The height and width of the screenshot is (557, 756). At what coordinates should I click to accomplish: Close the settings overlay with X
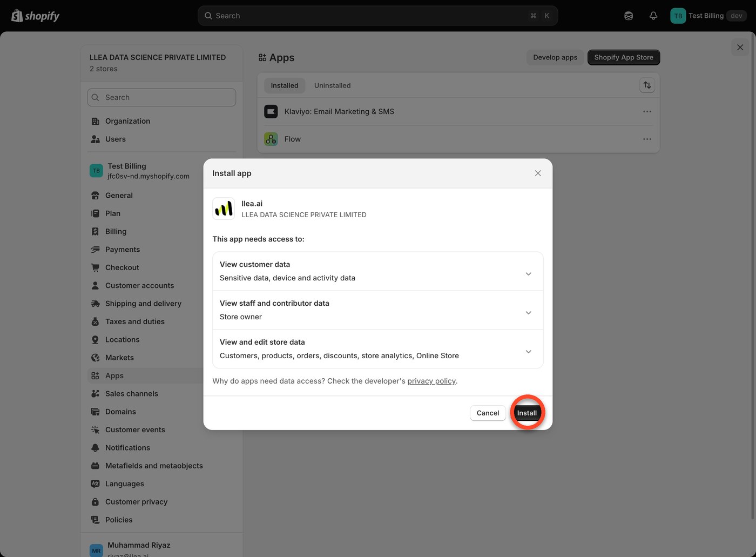[740, 47]
